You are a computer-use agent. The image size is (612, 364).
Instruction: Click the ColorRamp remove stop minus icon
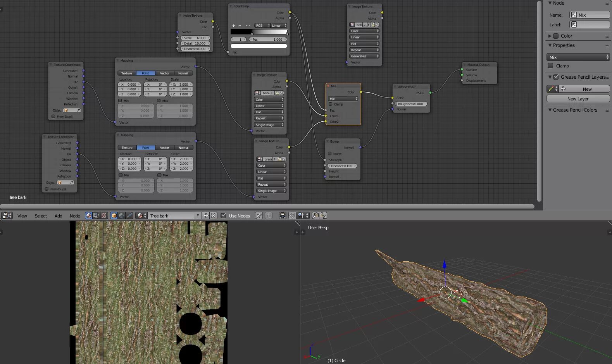[x=240, y=26]
